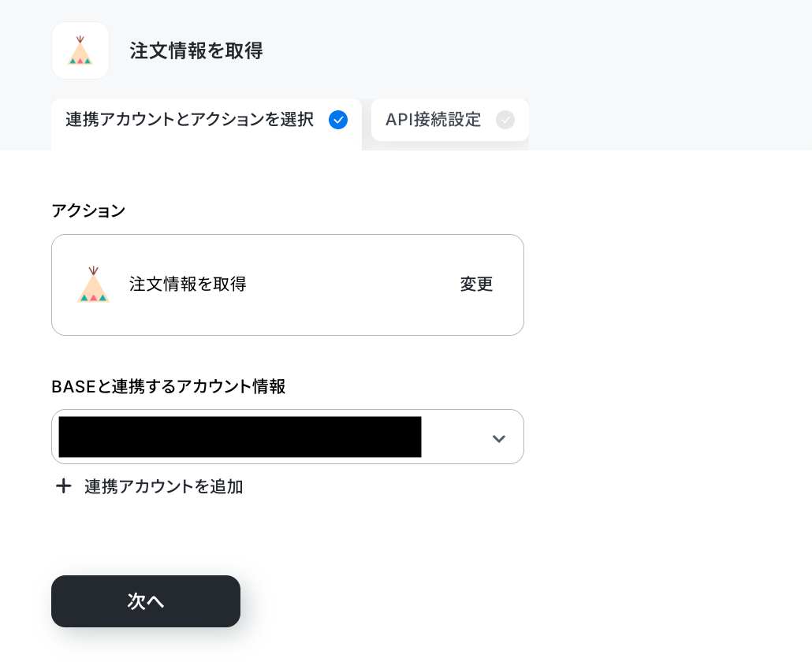Click 変更 to change the action

point(476,285)
